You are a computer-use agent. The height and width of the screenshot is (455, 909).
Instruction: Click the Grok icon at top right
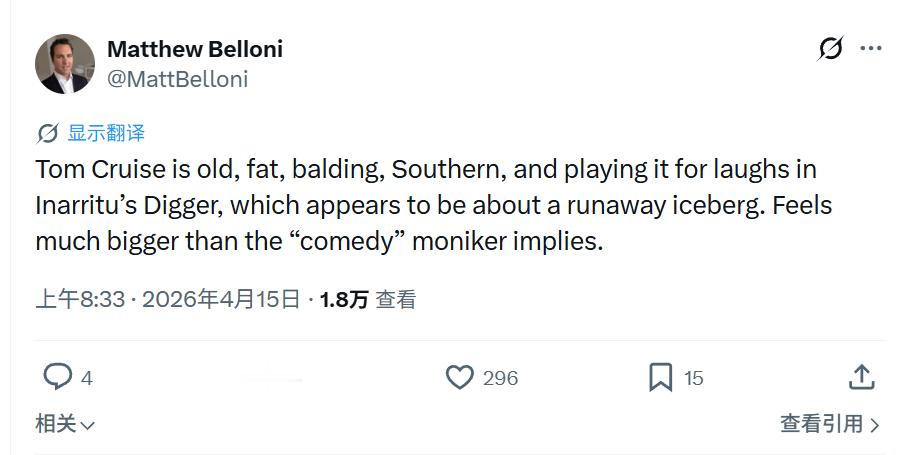[x=830, y=48]
